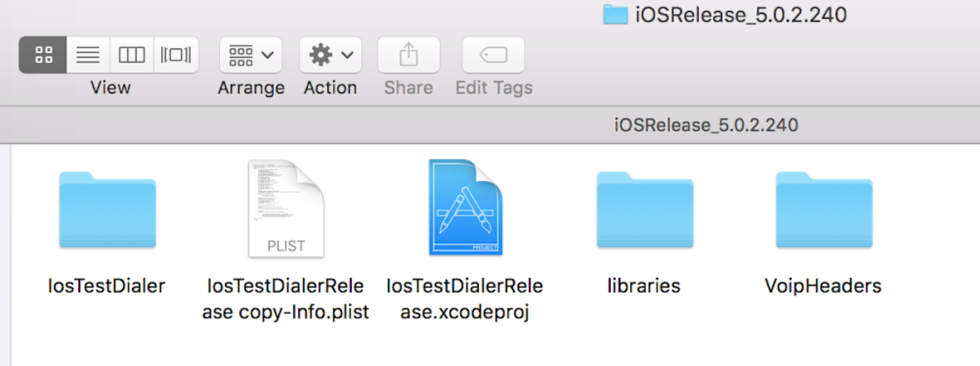Open the Action gear dropdown

[x=330, y=55]
